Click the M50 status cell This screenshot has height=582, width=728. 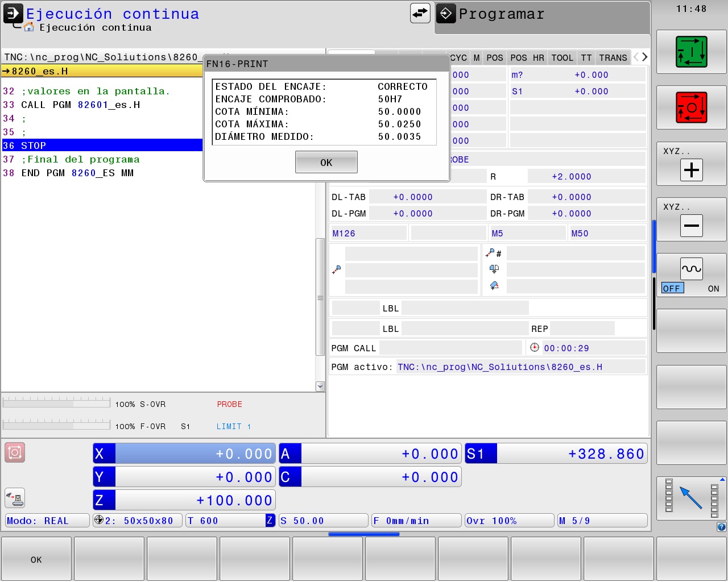[x=607, y=233]
